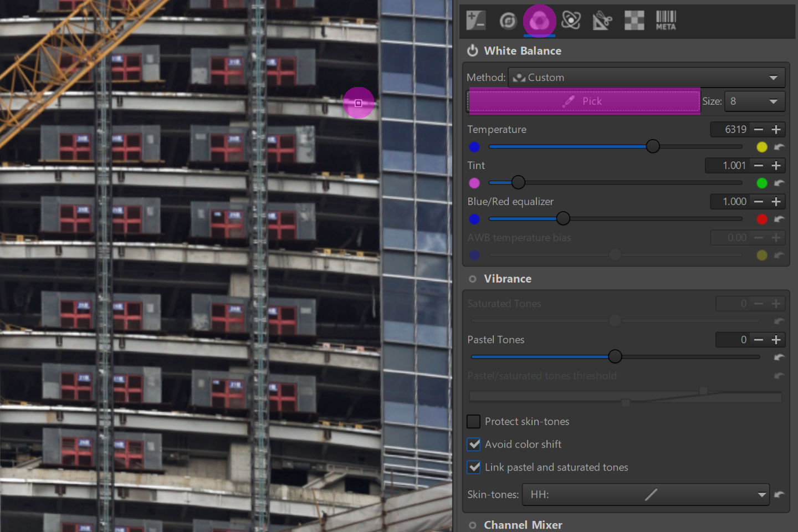Decrease Temperature with minus button
798x532 pixels.
click(x=759, y=129)
